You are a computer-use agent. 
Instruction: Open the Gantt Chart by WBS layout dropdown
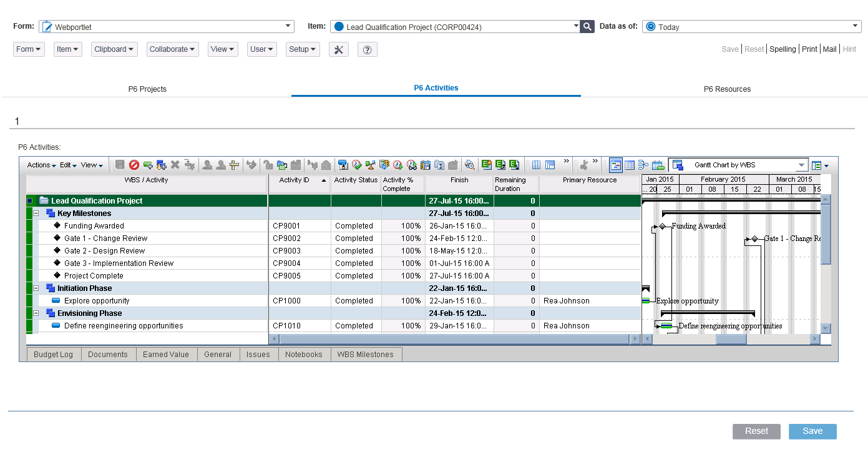click(x=738, y=165)
